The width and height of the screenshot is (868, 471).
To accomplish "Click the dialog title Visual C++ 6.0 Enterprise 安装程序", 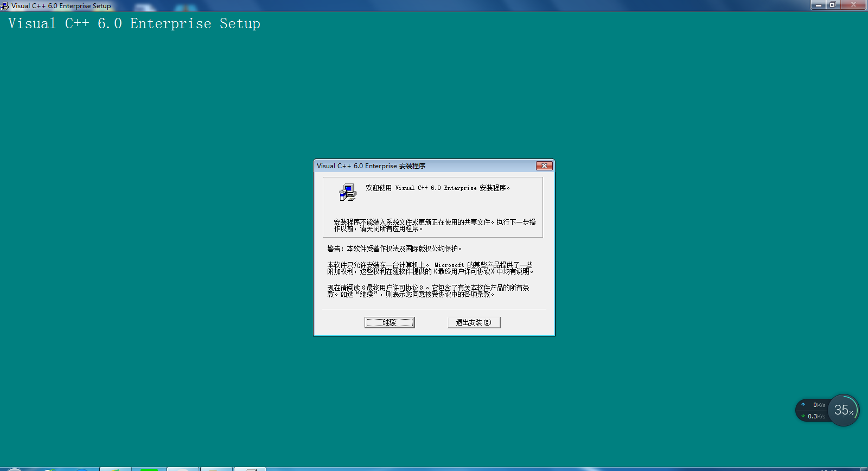I will (x=371, y=166).
